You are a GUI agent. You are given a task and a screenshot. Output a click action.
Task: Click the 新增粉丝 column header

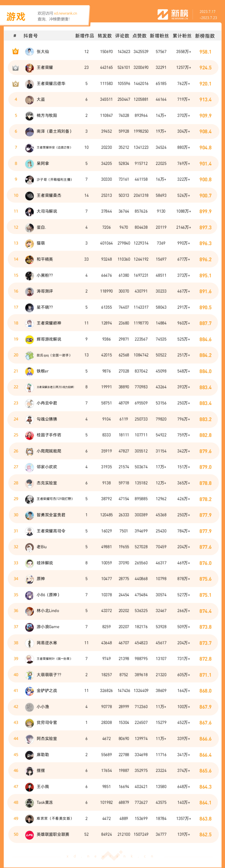point(159,36)
